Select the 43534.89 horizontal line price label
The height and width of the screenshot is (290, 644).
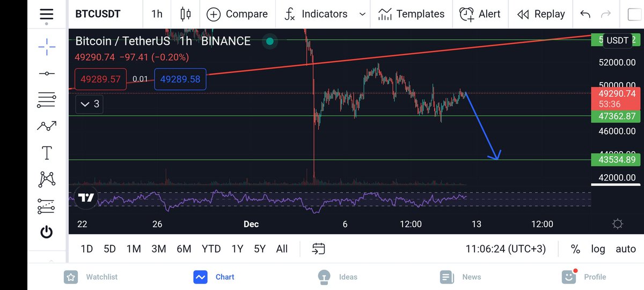pos(616,160)
